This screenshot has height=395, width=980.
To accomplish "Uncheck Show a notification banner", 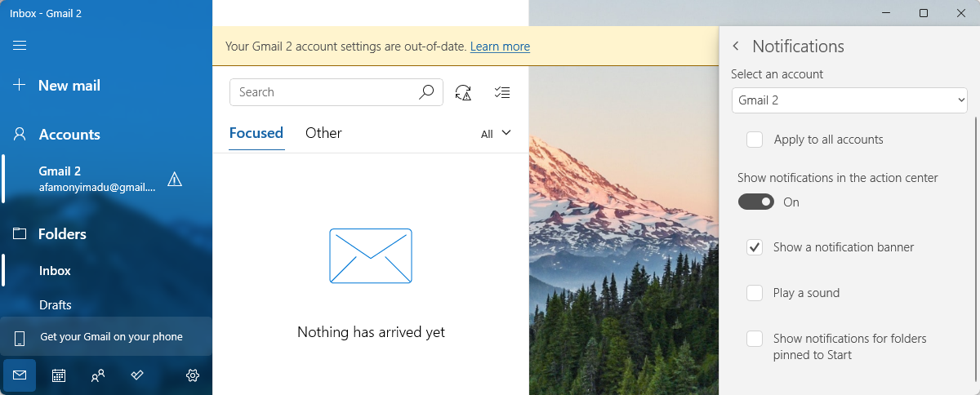I will click(755, 247).
